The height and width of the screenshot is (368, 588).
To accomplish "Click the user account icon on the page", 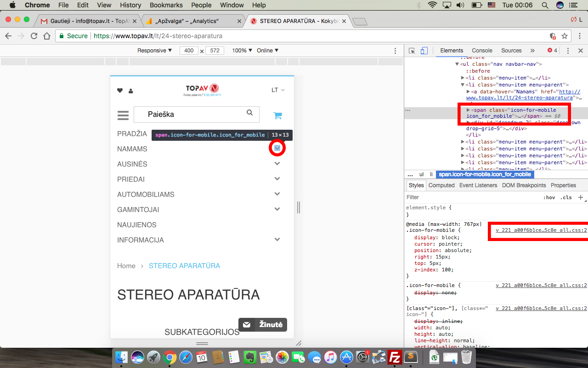I will (x=131, y=91).
